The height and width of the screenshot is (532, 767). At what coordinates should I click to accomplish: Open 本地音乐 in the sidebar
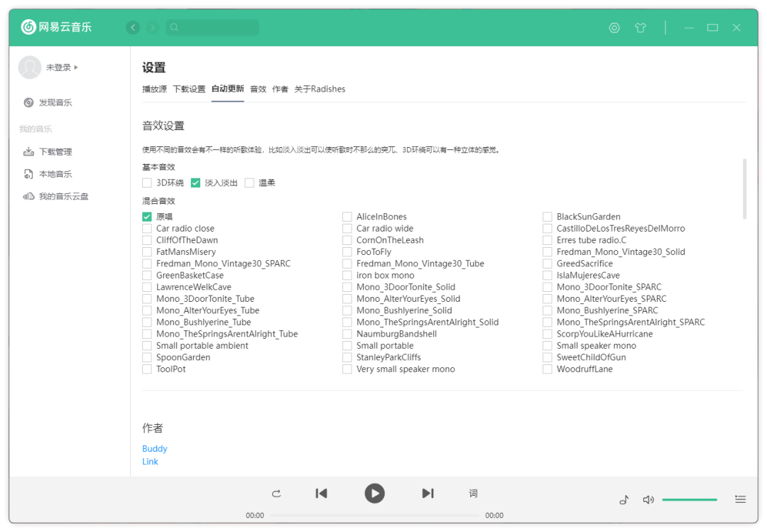click(x=48, y=174)
